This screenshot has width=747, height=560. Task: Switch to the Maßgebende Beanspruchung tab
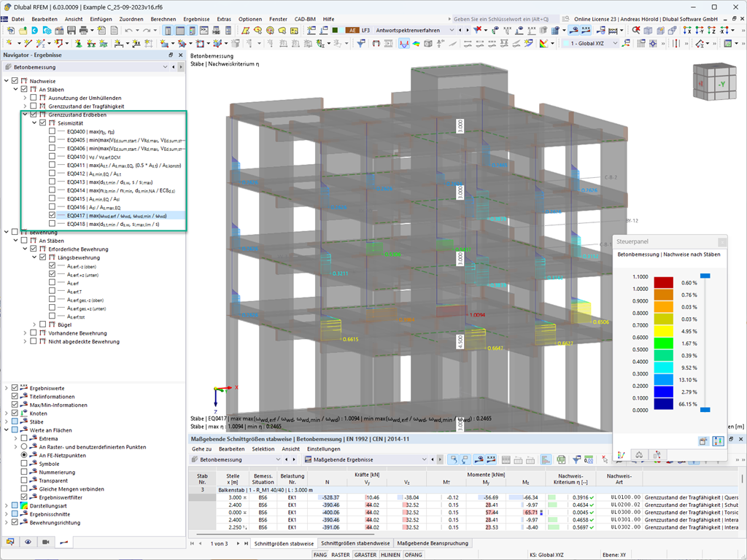pos(433,542)
